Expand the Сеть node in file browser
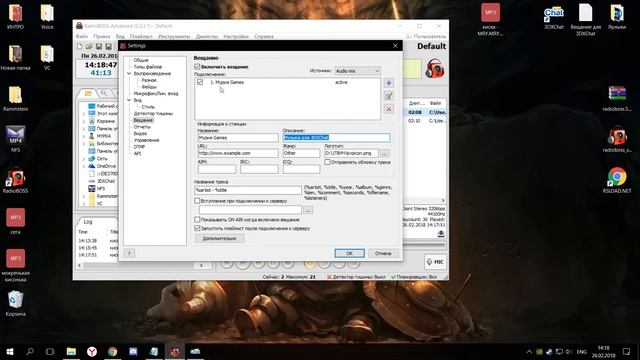640x360 pixels. pyautogui.click(x=84, y=159)
